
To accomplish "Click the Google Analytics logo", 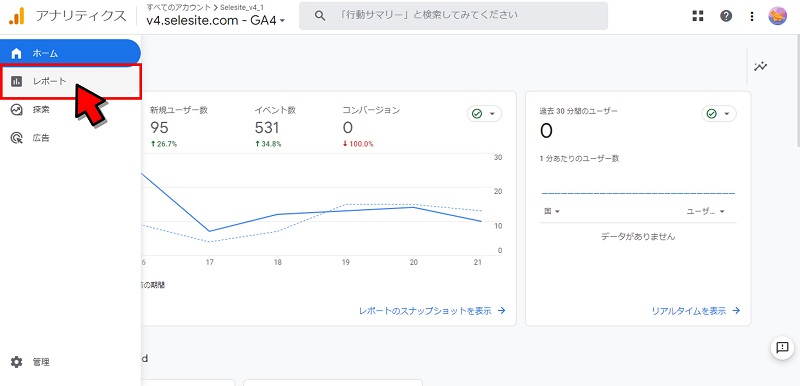I will pos(16,16).
